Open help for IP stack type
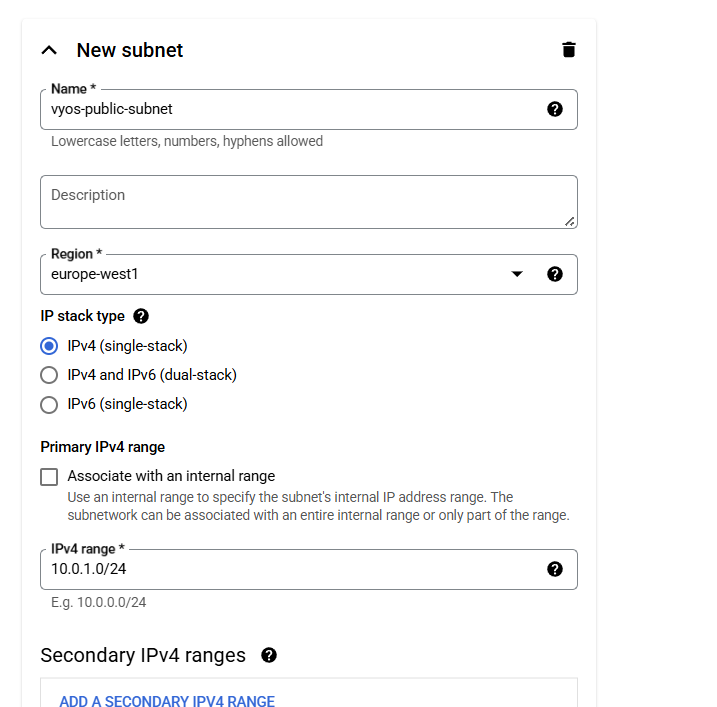Image resolution: width=717 pixels, height=707 pixels. click(x=141, y=316)
